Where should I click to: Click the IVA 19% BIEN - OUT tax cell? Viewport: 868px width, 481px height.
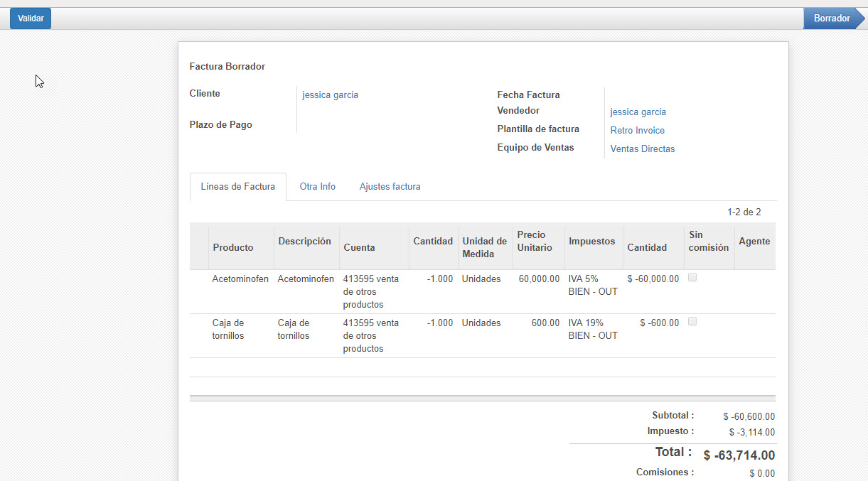pyautogui.click(x=593, y=329)
